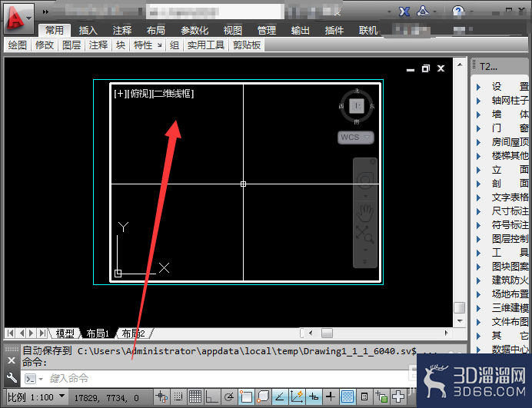Open the 参数化 ribbon tab

click(x=195, y=31)
